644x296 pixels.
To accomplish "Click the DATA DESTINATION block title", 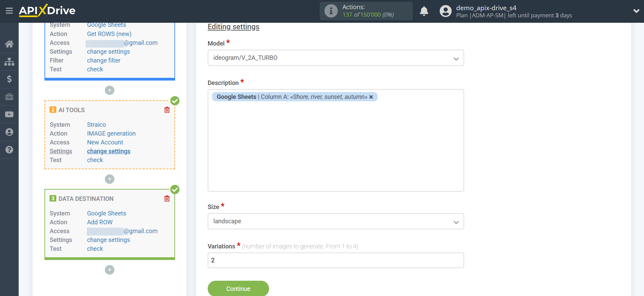I will pyautogui.click(x=86, y=199).
